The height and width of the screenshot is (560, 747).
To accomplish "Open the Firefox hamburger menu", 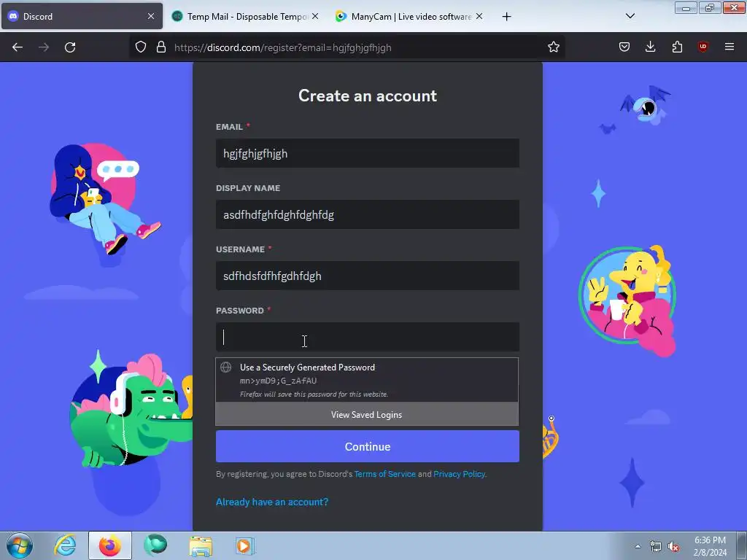I will tap(729, 47).
